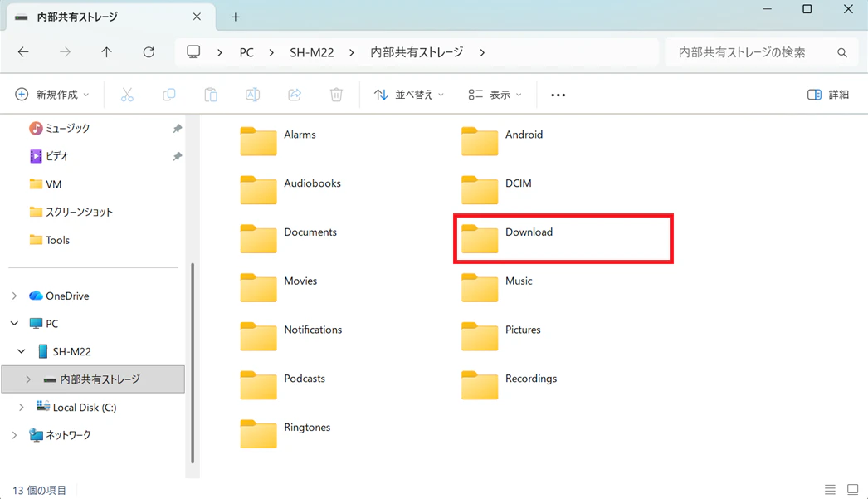Select the Audiobooks folder

click(x=290, y=189)
